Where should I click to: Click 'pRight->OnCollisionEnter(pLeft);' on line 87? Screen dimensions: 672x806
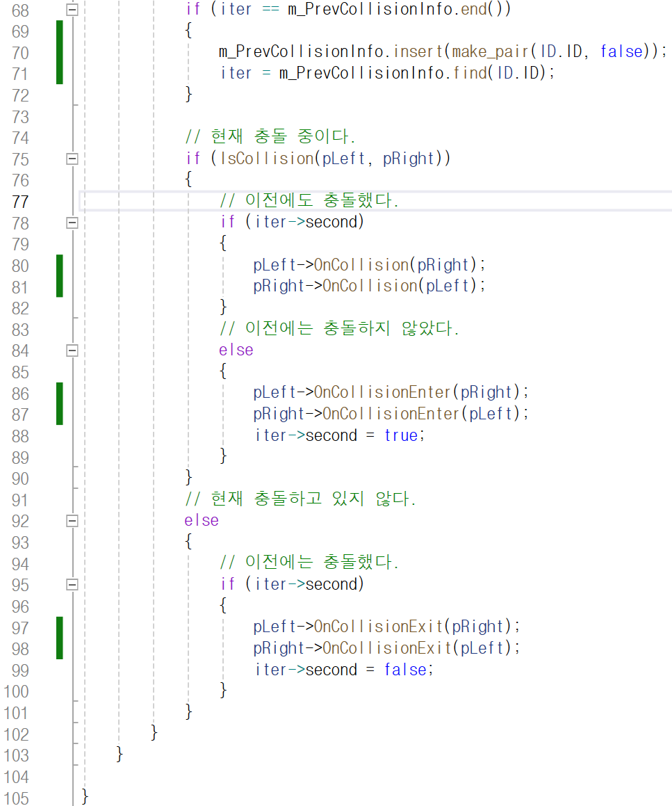click(391, 414)
